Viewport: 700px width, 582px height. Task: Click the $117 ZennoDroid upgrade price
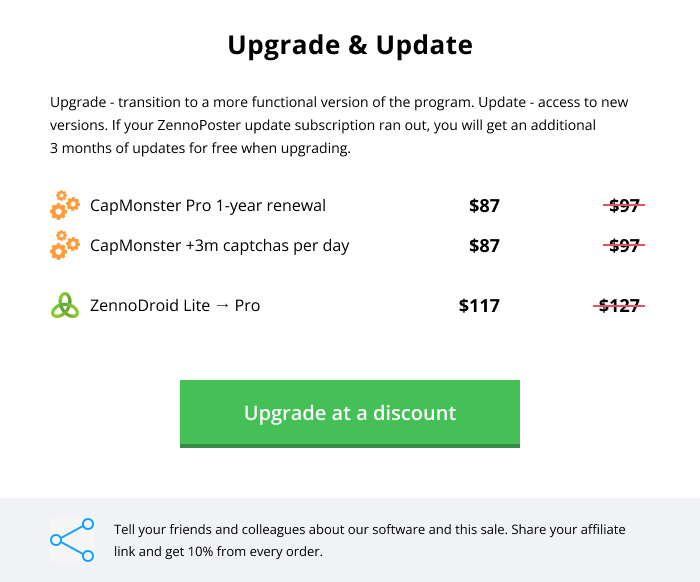(479, 306)
